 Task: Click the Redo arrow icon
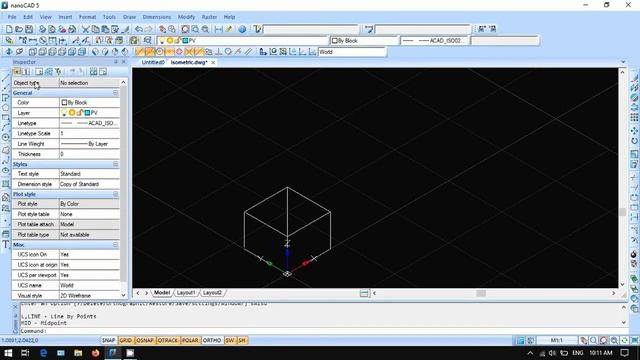coord(149,29)
